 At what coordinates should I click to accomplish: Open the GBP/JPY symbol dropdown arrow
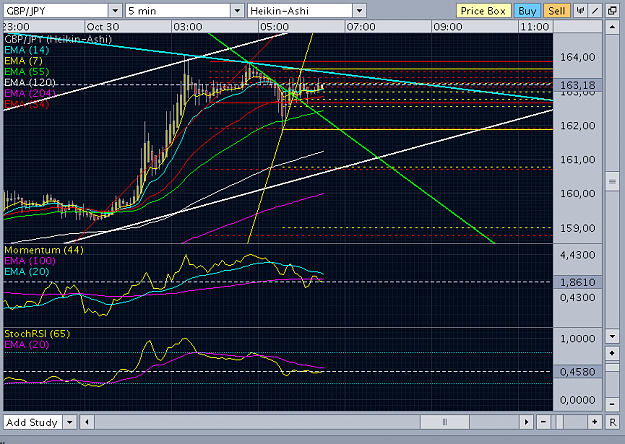click(x=115, y=11)
